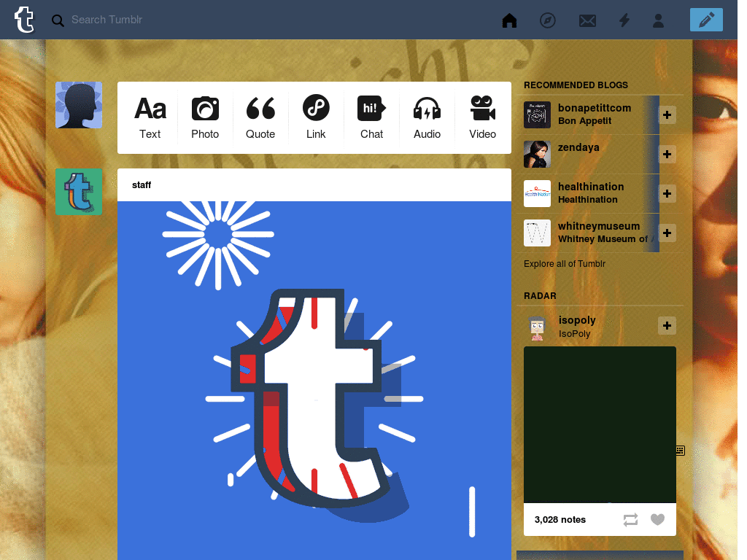Screen dimensions: 747x560
Task: Create a new Link post
Action: 316,117
